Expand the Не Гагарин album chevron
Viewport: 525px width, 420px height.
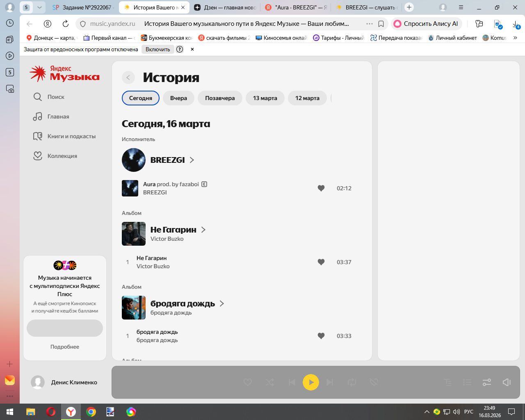point(203,230)
